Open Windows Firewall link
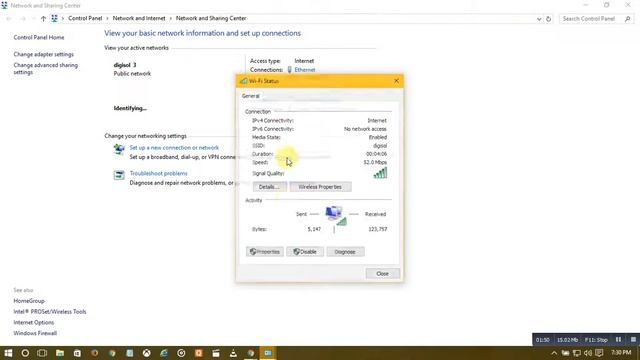Image resolution: width=640 pixels, height=360 pixels. 35,333
